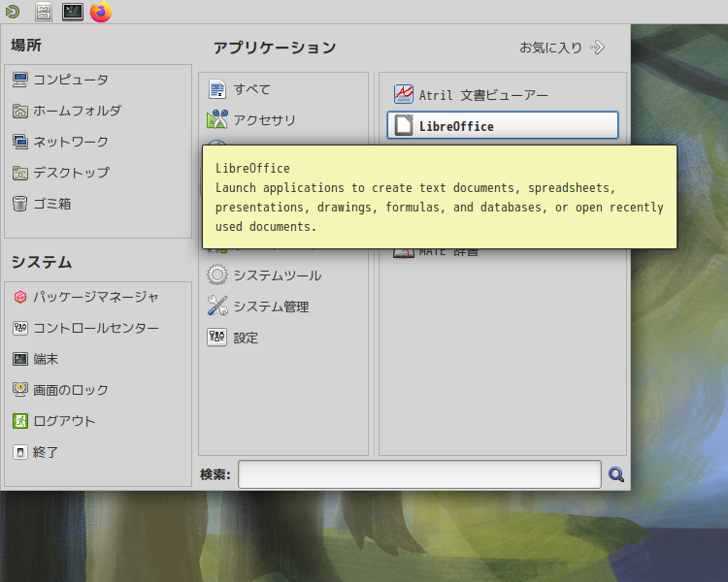Click the お気に入り arrow icon
This screenshot has width=728, height=582.
tap(597, 48)
